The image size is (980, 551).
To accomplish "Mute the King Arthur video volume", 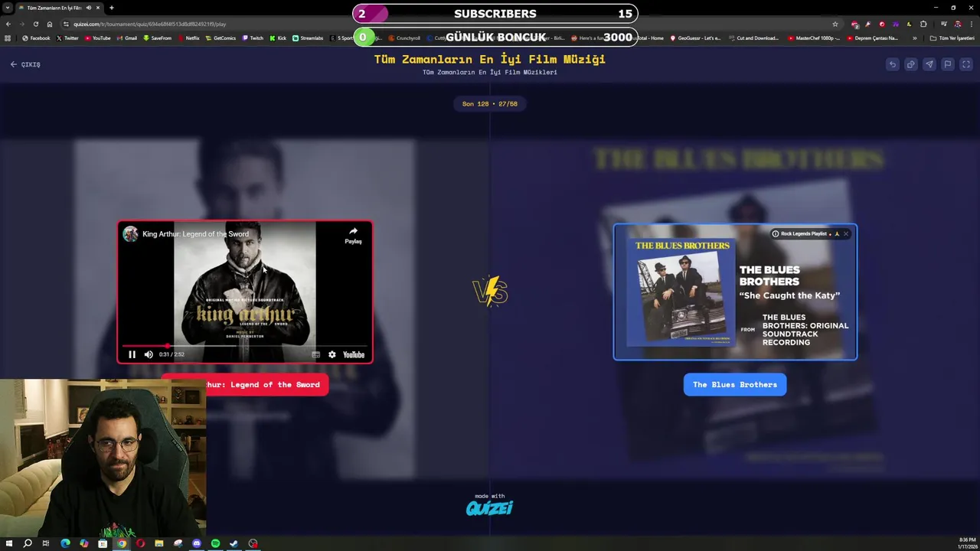I will coord(149,354).
